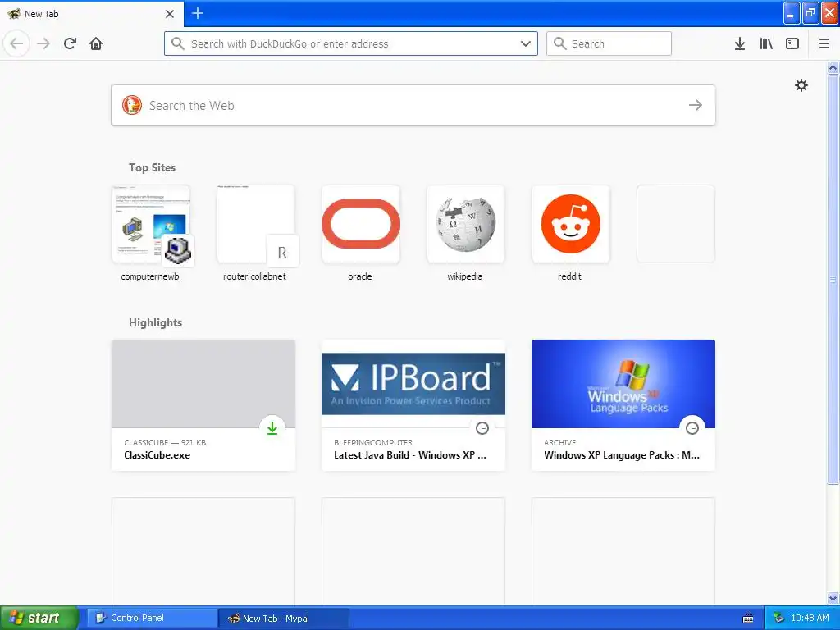Screen dimensions: 840x630
Task: Click the network tray icon
Action: coord(779,618)
